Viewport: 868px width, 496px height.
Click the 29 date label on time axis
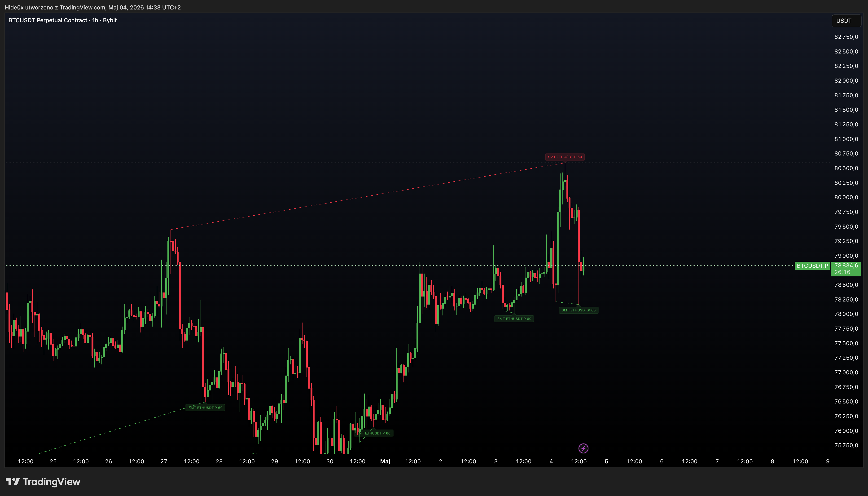(274, 461)
